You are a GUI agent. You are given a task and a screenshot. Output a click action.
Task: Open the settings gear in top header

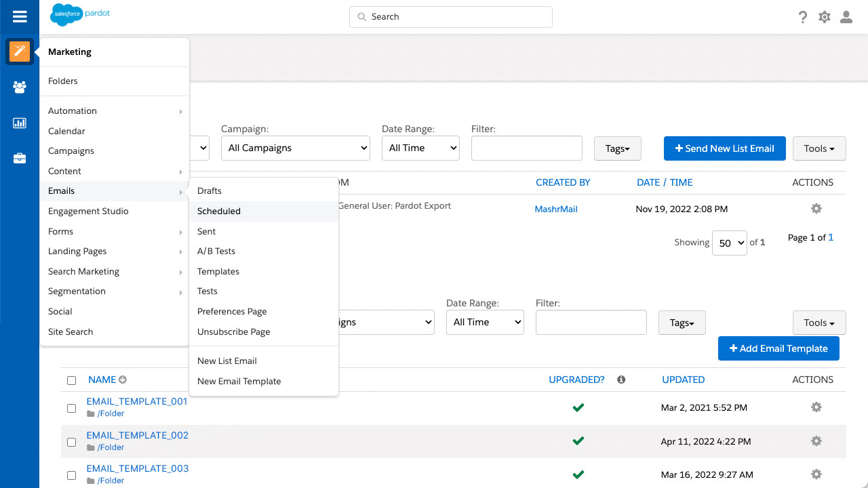pos(825,17)
